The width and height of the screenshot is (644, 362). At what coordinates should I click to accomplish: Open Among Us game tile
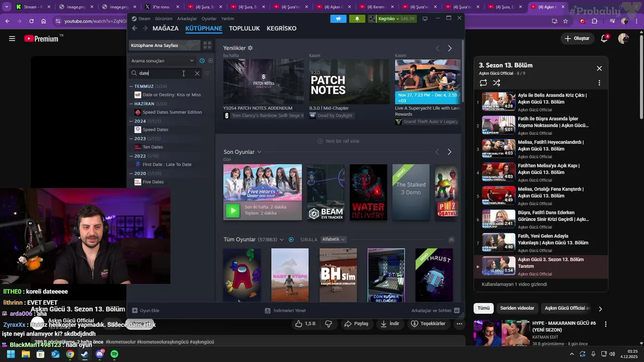[242, 275]
